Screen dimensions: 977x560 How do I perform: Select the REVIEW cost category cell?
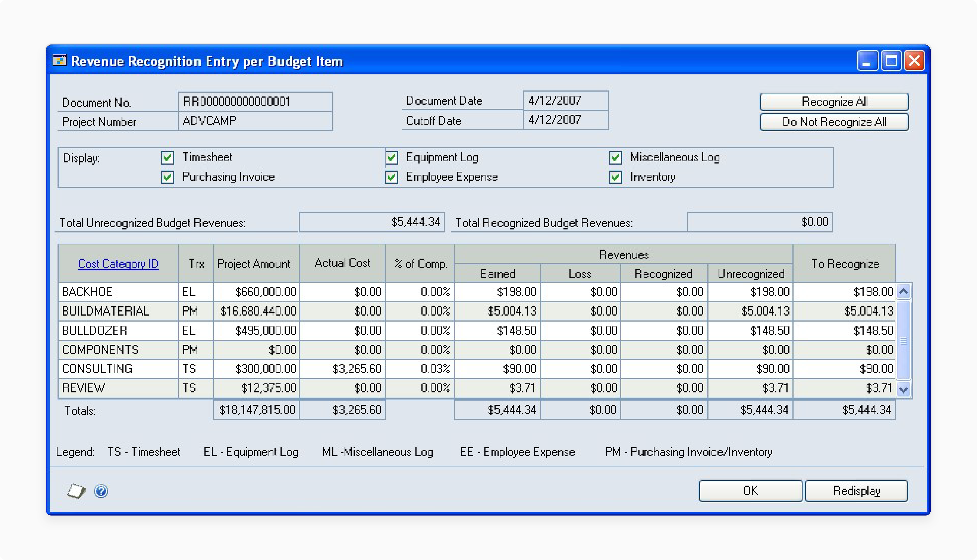tap(119, 388)
